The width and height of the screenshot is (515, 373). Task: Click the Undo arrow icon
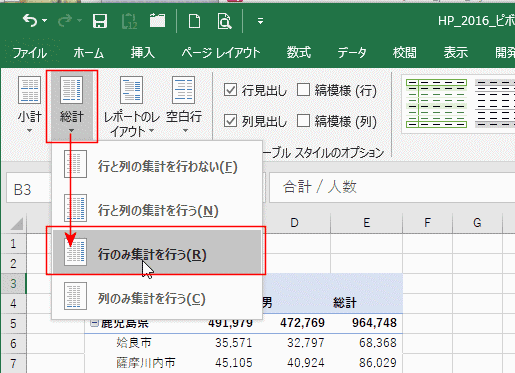[x=30, y=21]
